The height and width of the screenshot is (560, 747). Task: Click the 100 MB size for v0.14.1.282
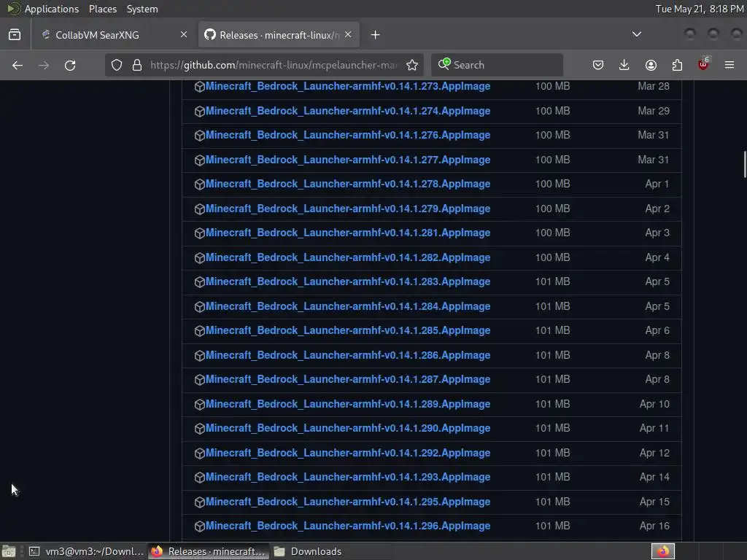point(552,257)
